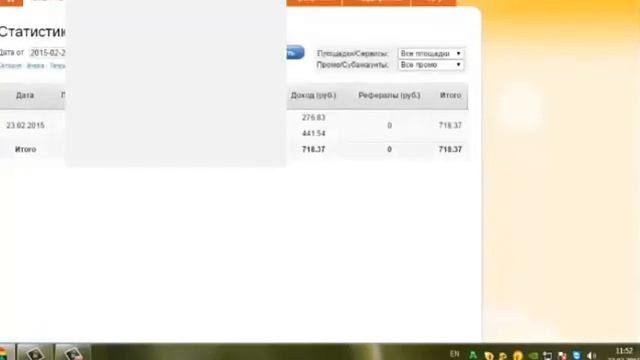640x360 pixels.
Task: Open the Все площадки dropdown
Action: (431, 53)
